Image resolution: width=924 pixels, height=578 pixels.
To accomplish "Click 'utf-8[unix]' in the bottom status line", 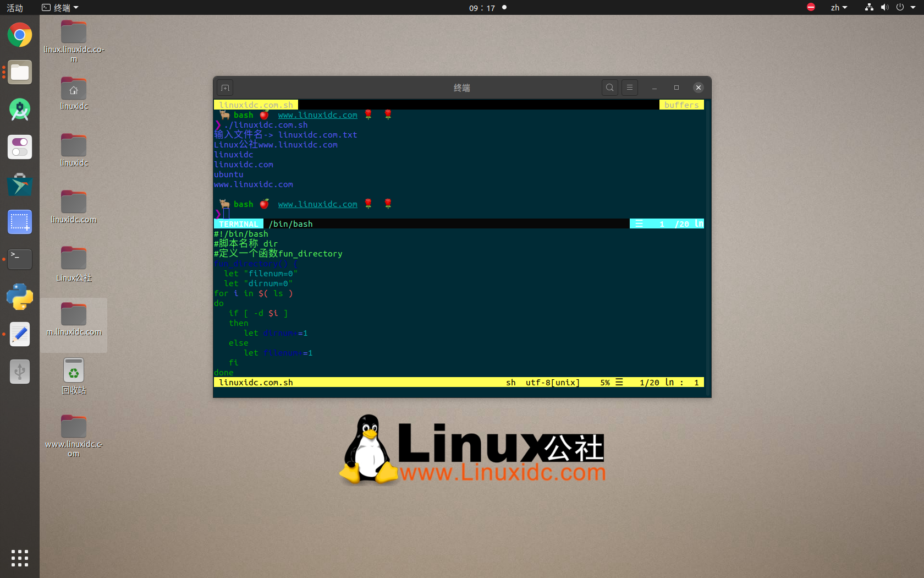I will [x=553, y=383].
